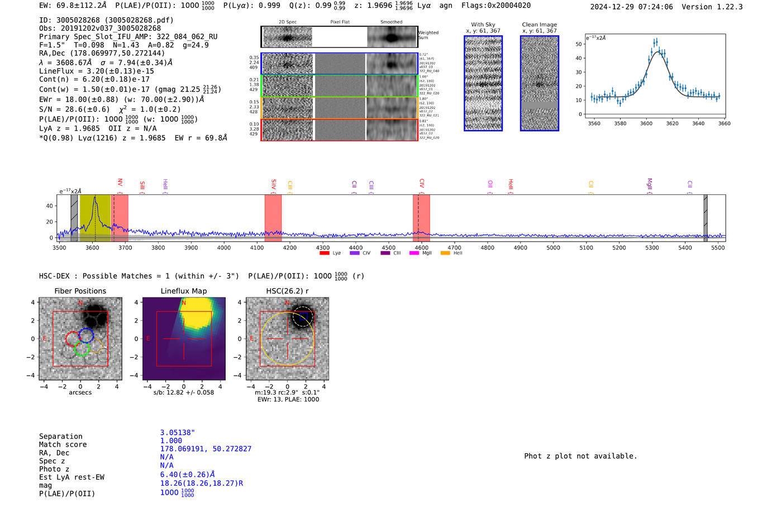Click the red fiber circle in Fiber Positions
This screenshot has width=782, height=532.
pos(73,339)
